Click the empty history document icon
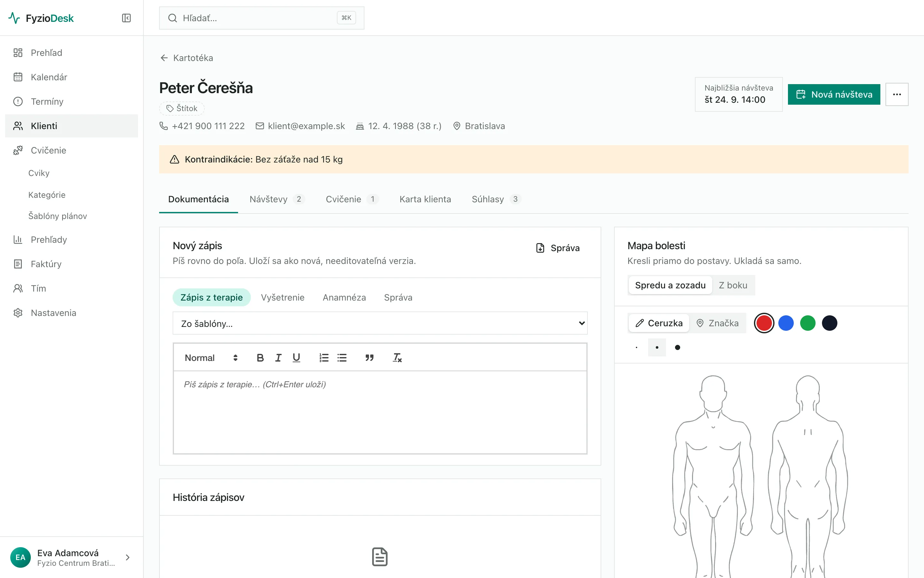Image resolution: width=924 pixels, height=578 pixels. pos(380,557)
